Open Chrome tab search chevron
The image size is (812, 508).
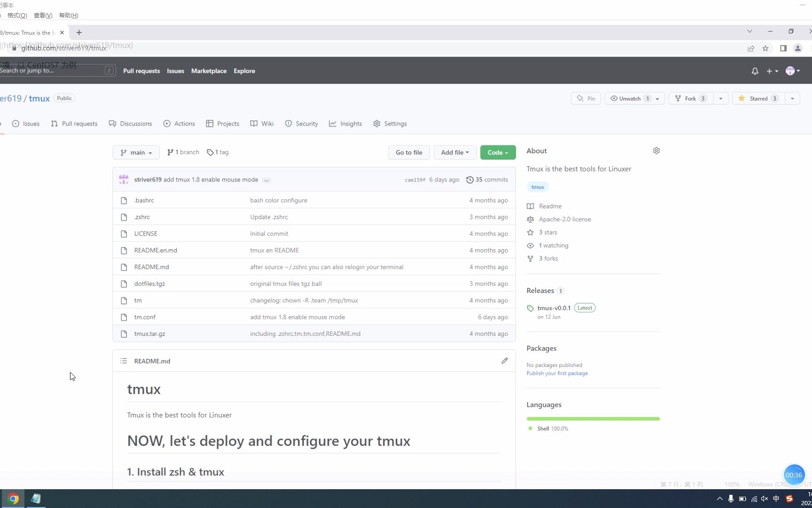(x=750, y=31)
